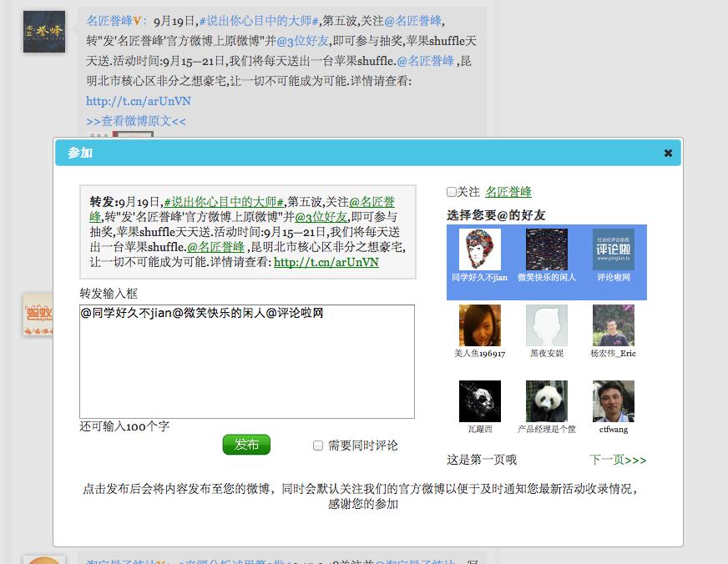Image resolution: width=728 pixels, height=564 pixels.
Task: Click 名匠誉峰 author name in background post
Action: pyautogui.click(x=109, y=21)
